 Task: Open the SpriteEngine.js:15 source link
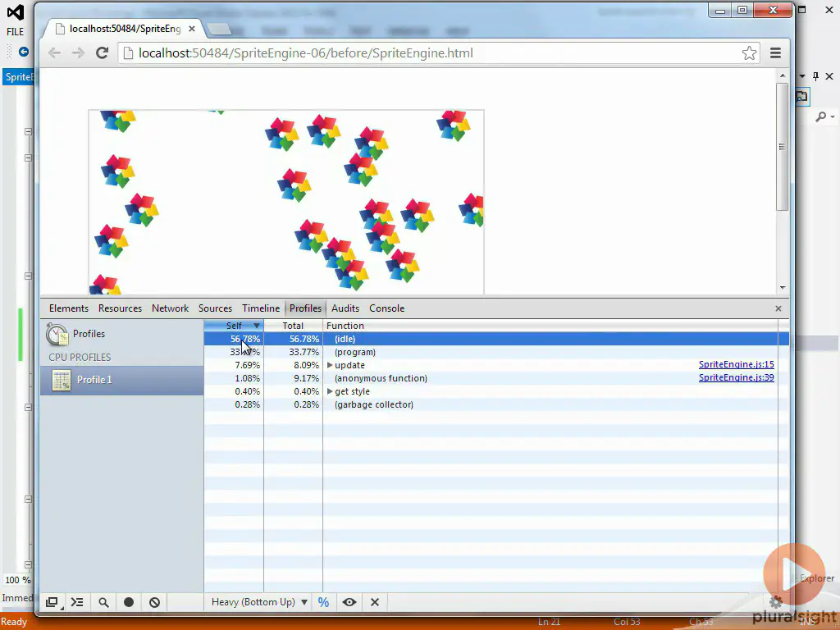(736, 364)
